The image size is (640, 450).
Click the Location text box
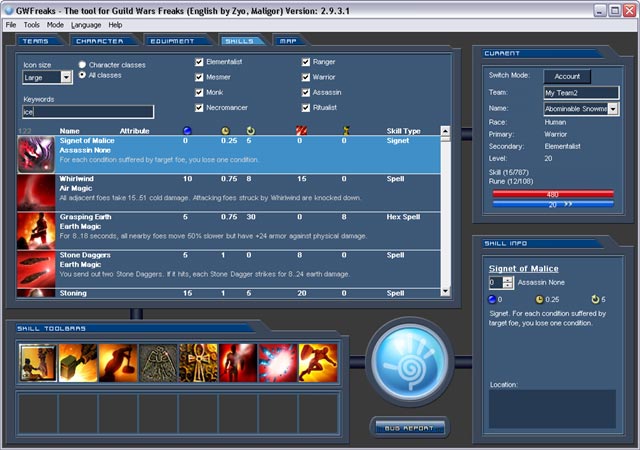(x=552, y=409)
